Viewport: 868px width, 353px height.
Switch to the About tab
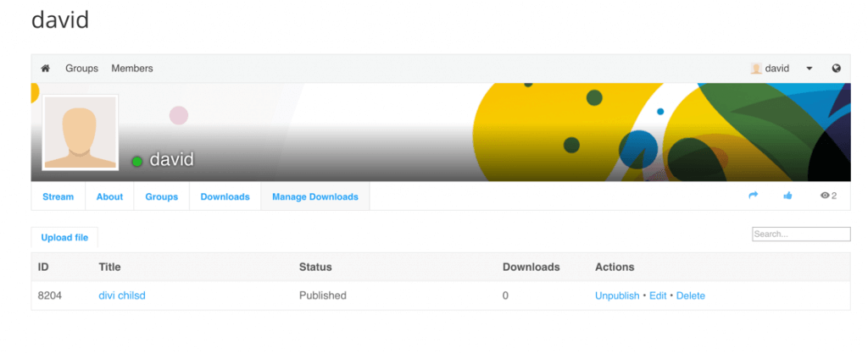pyautogui.click(x=109, y=196)
